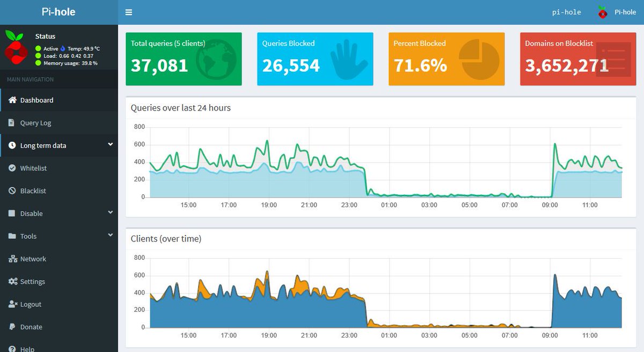Expand the Long term data chevron
The width and height of the screenshot is (644, 352).
pos(111,144)
